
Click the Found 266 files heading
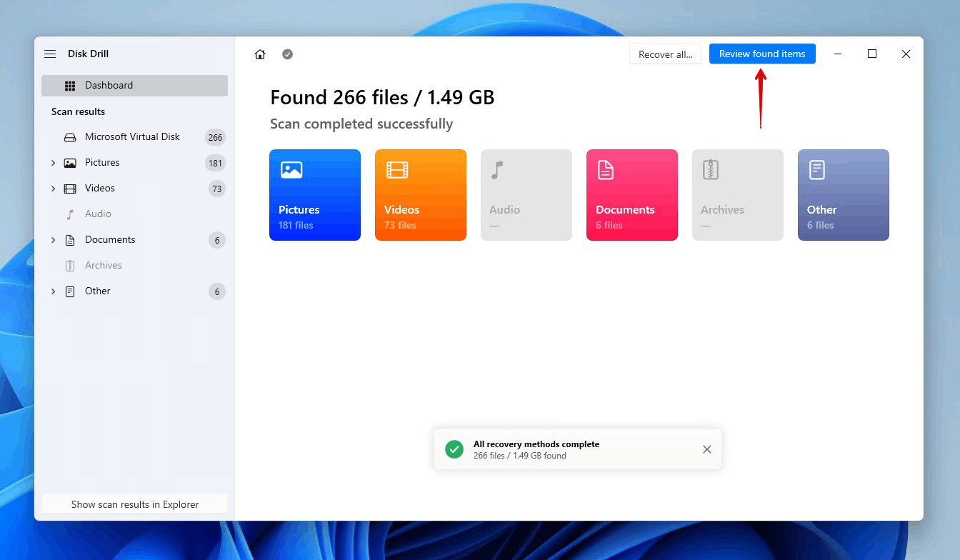(x=382, y=97)
